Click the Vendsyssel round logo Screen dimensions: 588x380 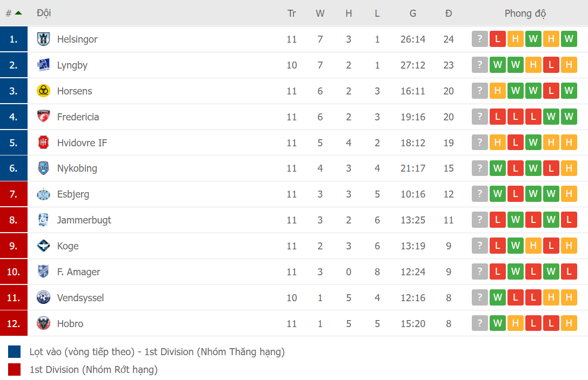[x=43, y=297]
